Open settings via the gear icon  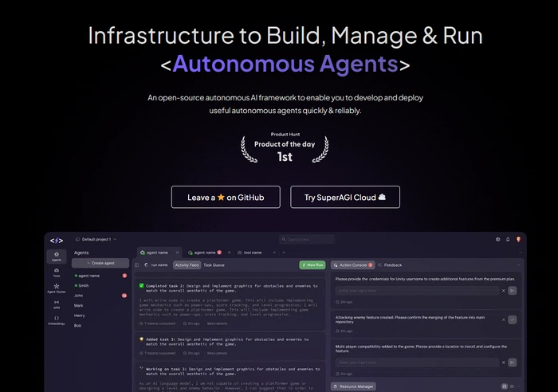(x=497, y=239)
